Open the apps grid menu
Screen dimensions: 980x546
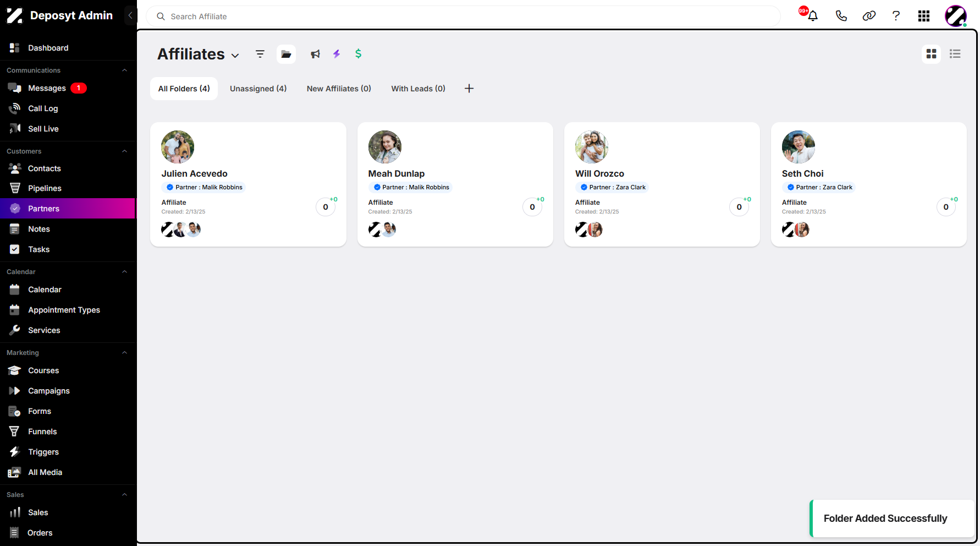pyautogui.click(x=924, y=16)
